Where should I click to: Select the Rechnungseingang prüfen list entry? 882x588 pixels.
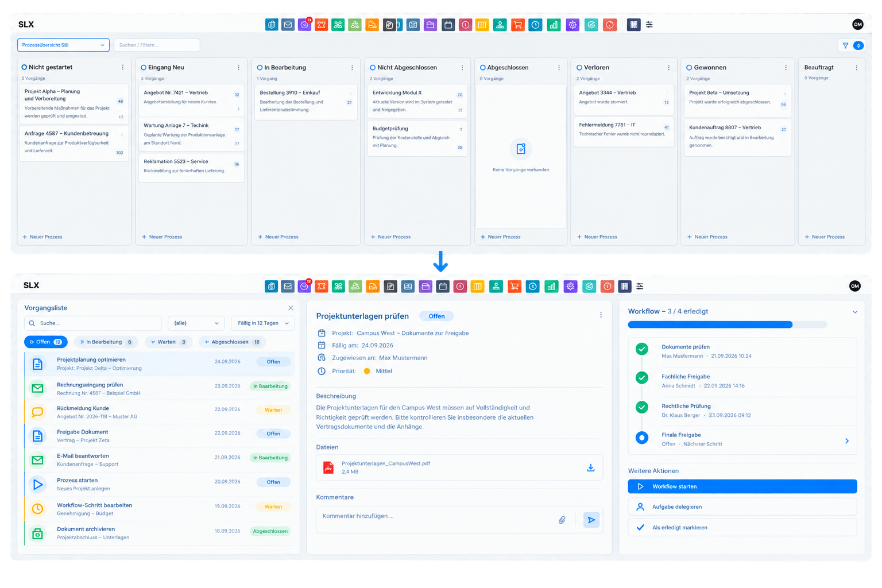point(159,389)
